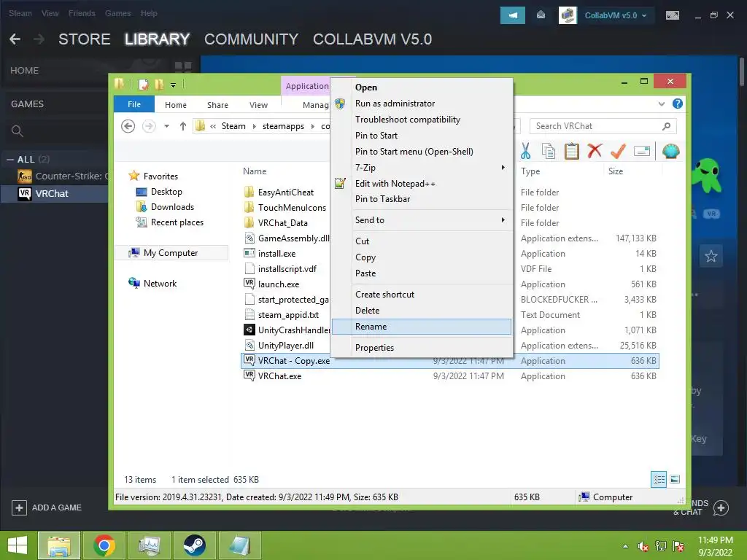Image resolution: width=747 pixels, height=560 pixels.
Task: Click the network tray icon
Action: click(661, 545)
